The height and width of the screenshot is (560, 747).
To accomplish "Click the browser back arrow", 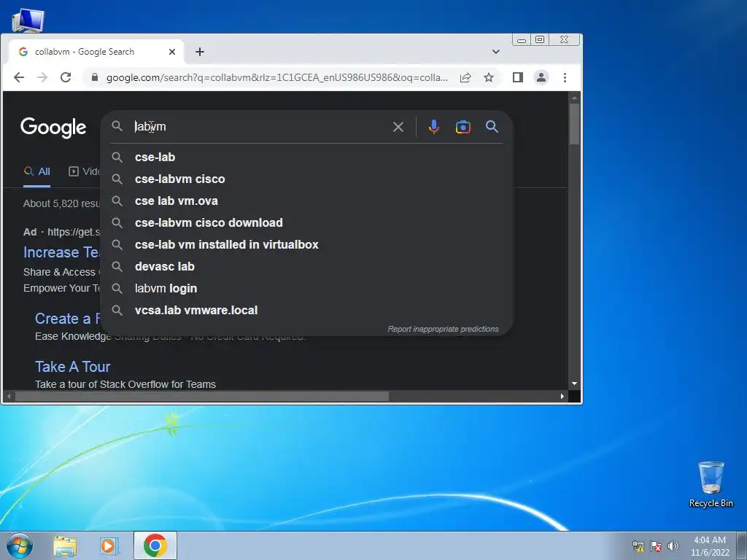I will click(x=19, y=77).
